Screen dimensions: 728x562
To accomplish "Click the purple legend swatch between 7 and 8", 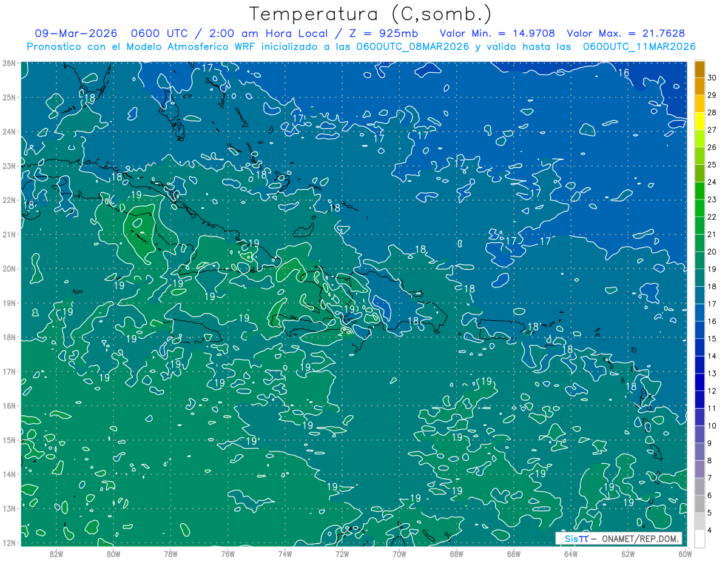I will (x=699, y=469).
